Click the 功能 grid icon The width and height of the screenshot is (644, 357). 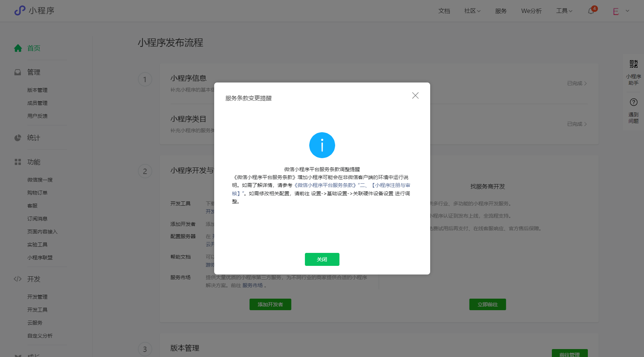[18, 162]
